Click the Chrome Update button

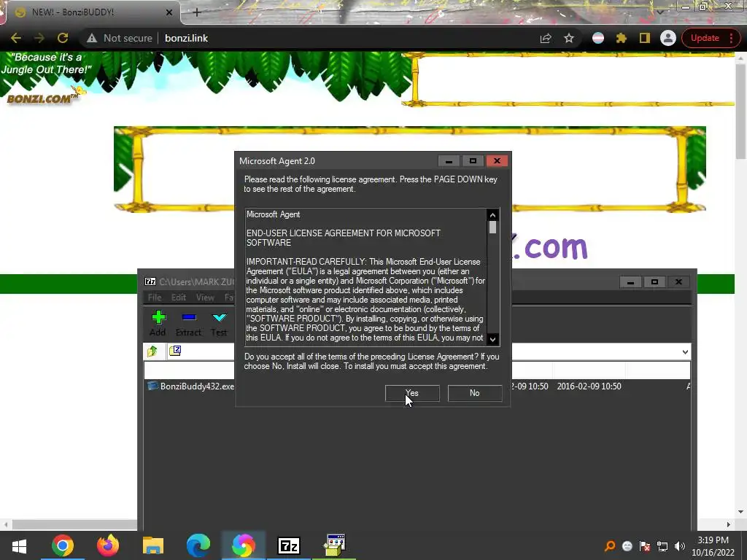tap(705, 38)
